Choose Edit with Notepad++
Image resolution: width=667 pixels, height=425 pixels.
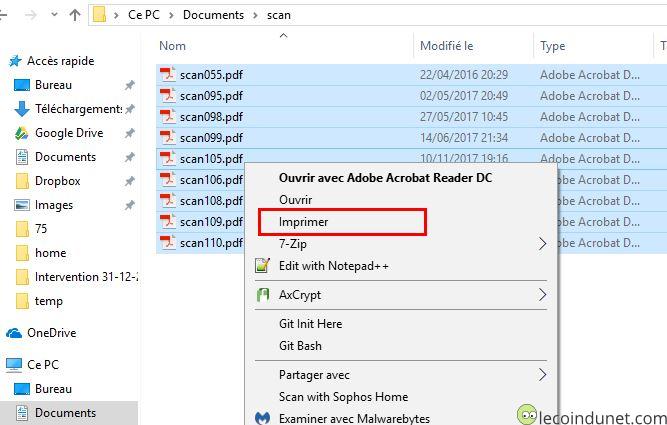click(334, 266)
